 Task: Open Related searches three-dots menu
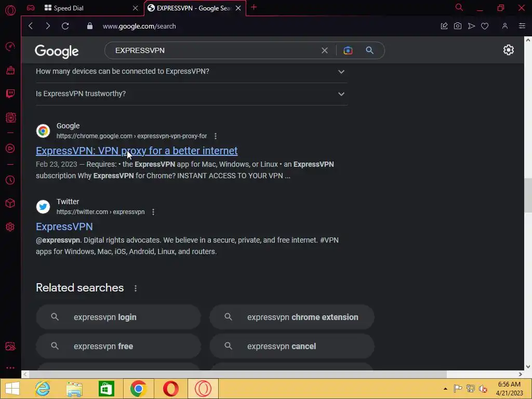point(136,288)
